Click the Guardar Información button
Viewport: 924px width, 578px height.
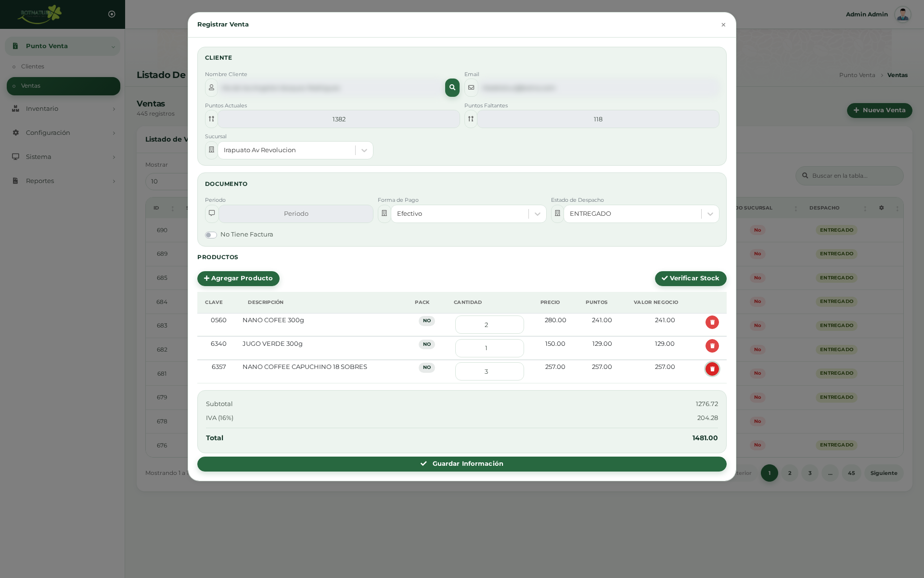(x=462, y=464)
